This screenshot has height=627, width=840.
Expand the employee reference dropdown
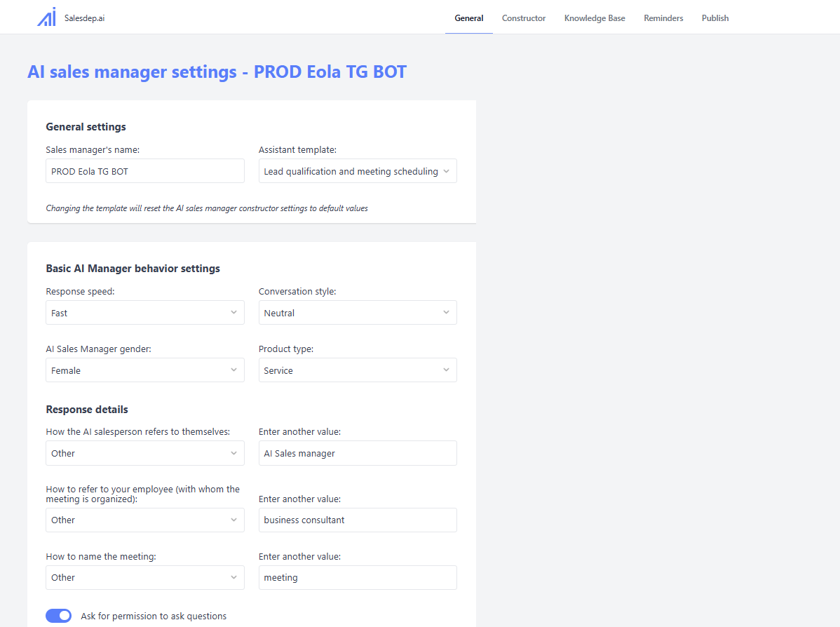coord(145,520)
